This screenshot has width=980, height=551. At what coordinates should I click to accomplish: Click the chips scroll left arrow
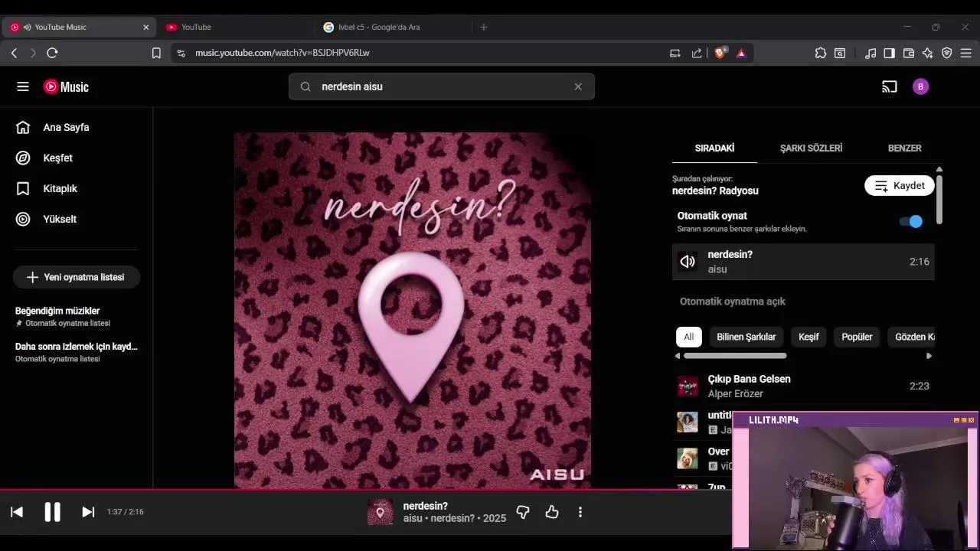(678, 356)
